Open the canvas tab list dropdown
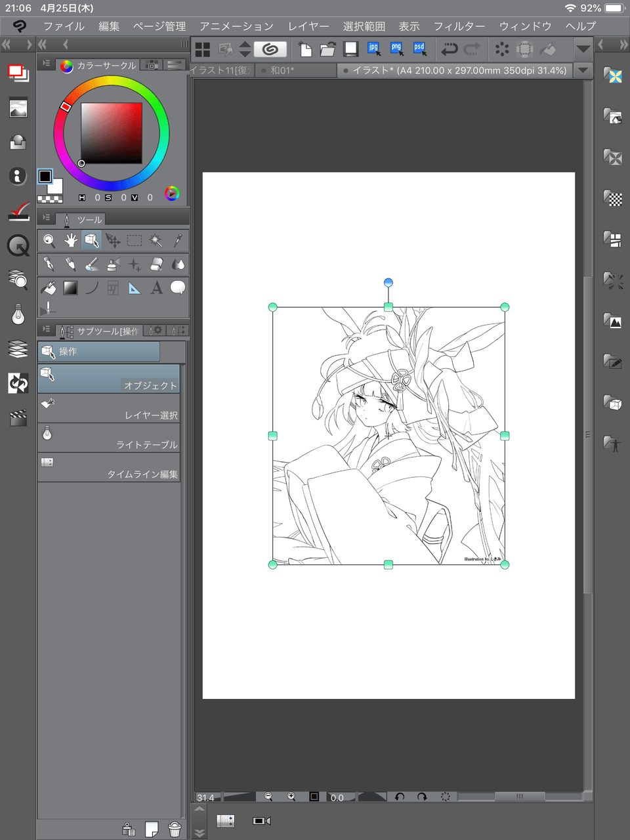 [x=583, y=70]
